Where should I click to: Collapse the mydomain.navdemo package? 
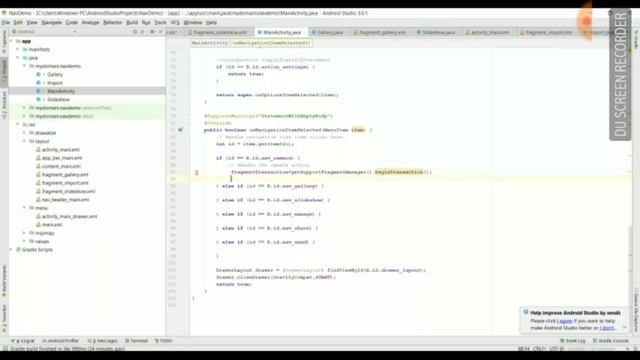pos(24,66)
